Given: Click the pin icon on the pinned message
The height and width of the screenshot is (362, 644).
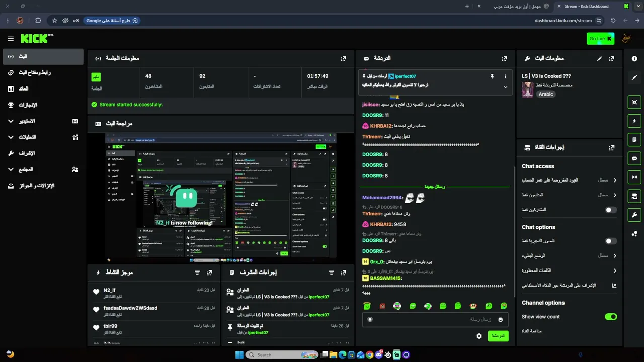Looking at the screenshot, I should pyautogui.click(x=492, y=76).
